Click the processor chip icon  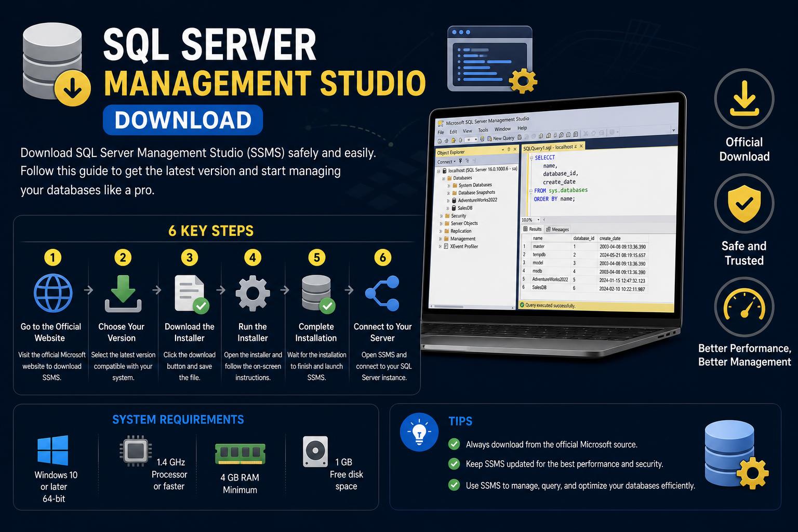pos(135,450)
